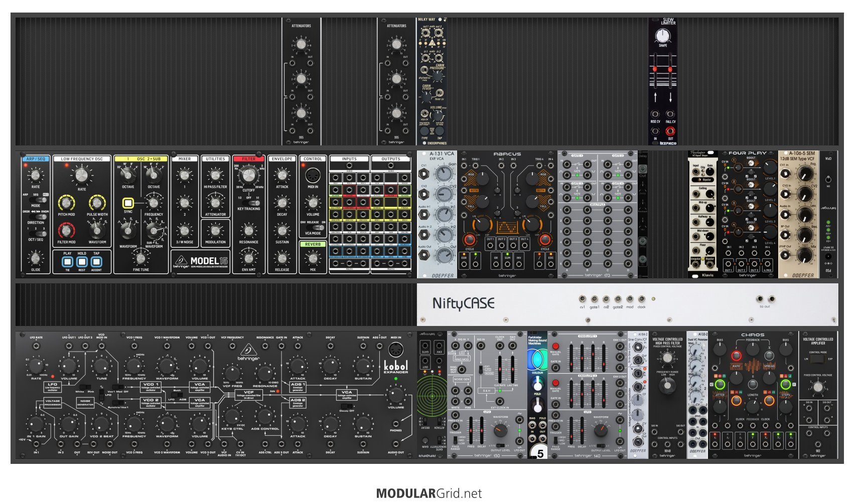Click the envelope ATTACK knob on Model 15

(x=282, y=176)
